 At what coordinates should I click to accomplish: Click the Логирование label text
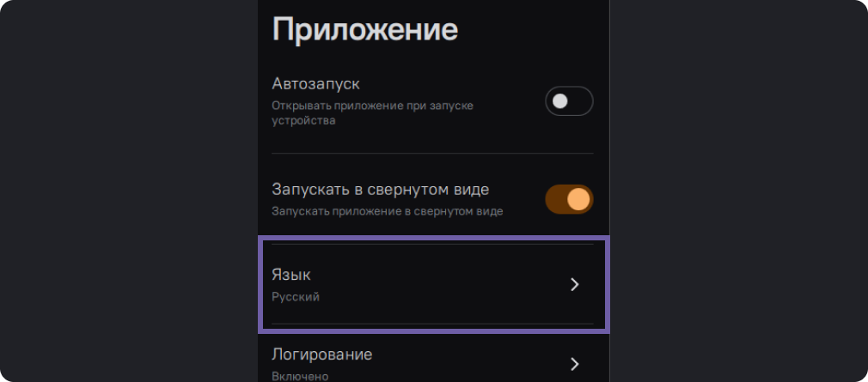coord(322,354)
